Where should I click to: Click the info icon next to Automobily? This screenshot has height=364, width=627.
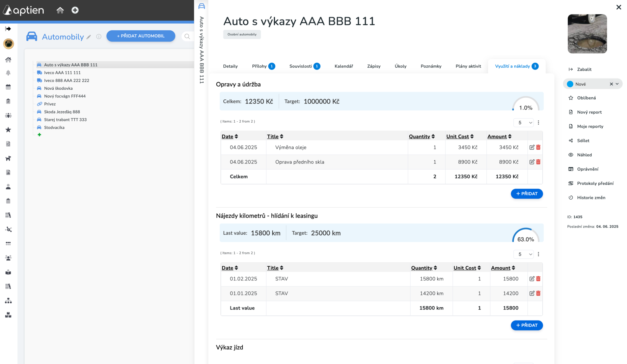[99, 36]
